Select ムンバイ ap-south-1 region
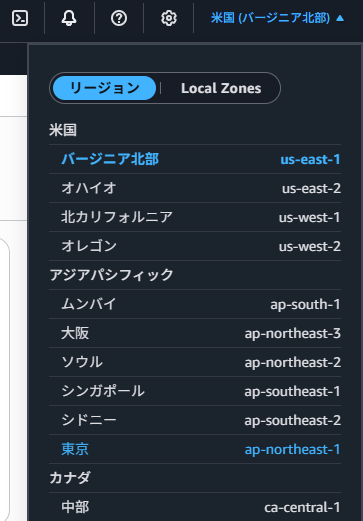Screen dimensions: 363x521 [195, 304]
